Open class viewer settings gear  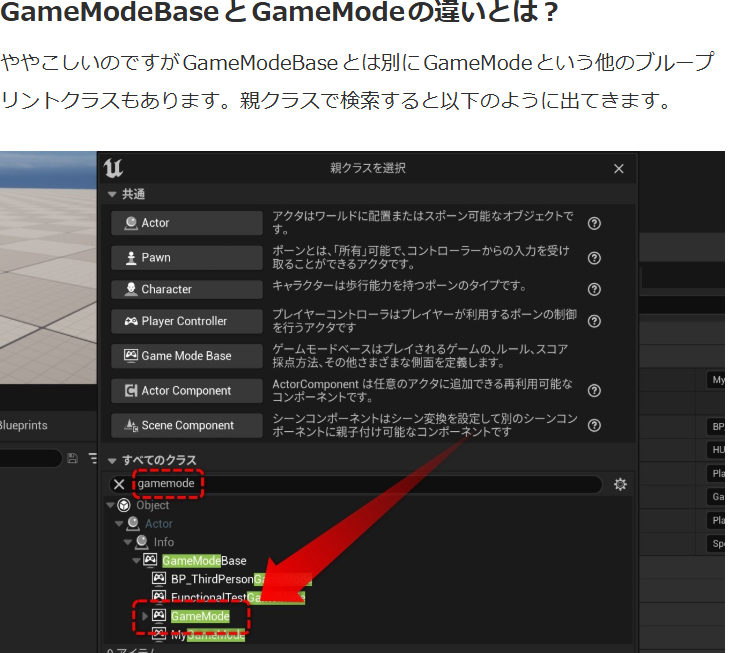coord(620,484)
